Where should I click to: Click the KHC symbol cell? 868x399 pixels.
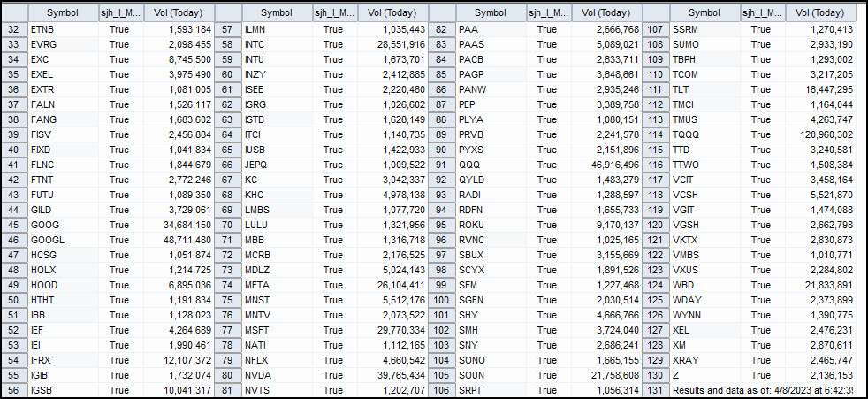click(277, 195)
